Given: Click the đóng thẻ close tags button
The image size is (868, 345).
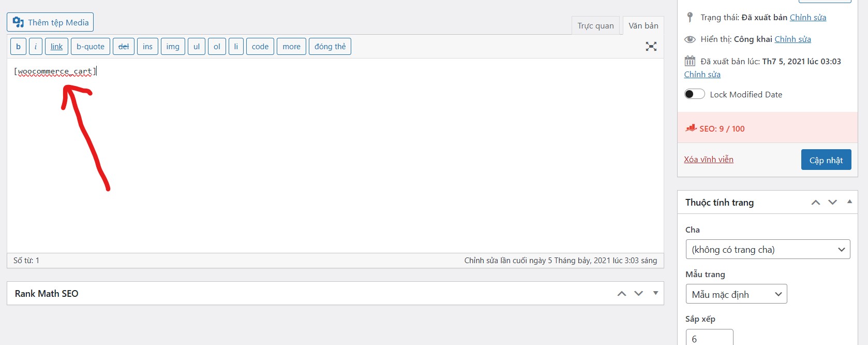Looking at the screenshot, I should (330, 47).
